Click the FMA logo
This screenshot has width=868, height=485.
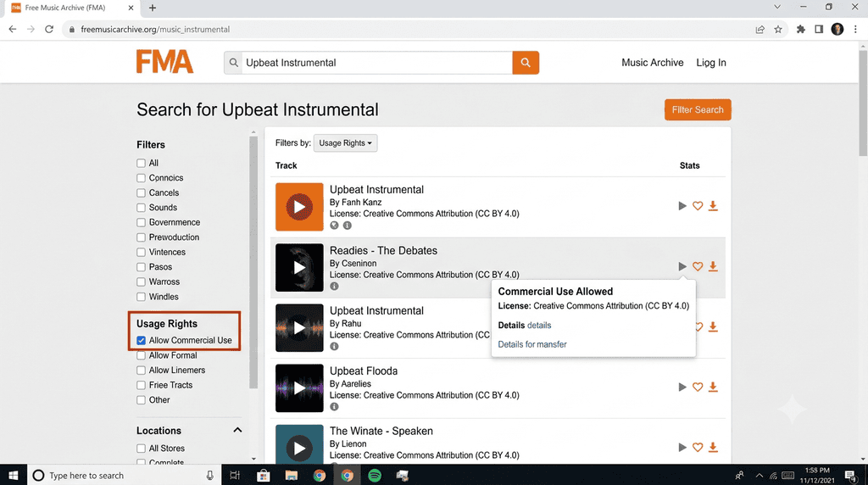165,61
